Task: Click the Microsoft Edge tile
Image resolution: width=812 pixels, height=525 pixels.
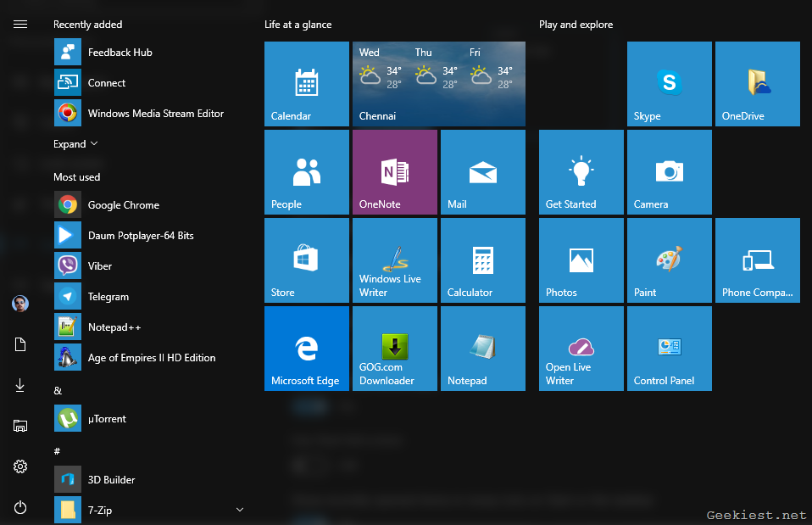Action: (306, 349)
